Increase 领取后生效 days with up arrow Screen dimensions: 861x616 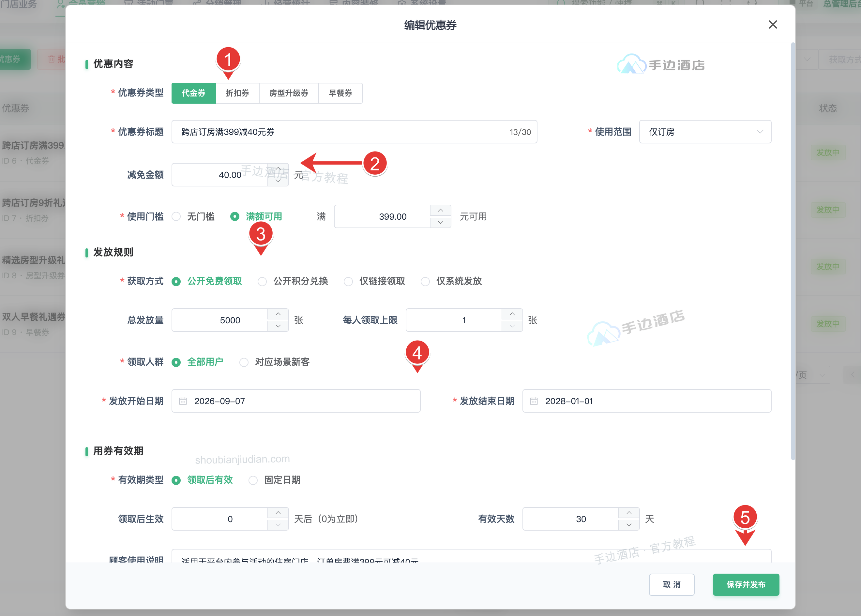(x=278, y=513)
